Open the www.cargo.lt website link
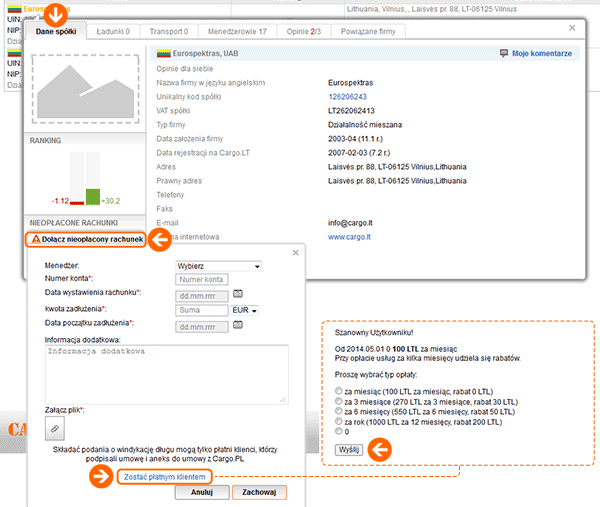This screenshot has height=507, width=600. 349,237
